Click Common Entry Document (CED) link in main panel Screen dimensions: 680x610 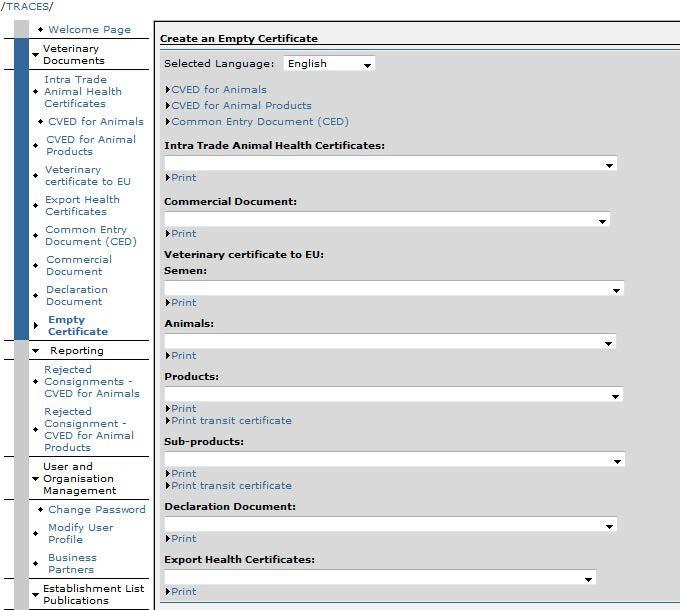tap(260, 121)
